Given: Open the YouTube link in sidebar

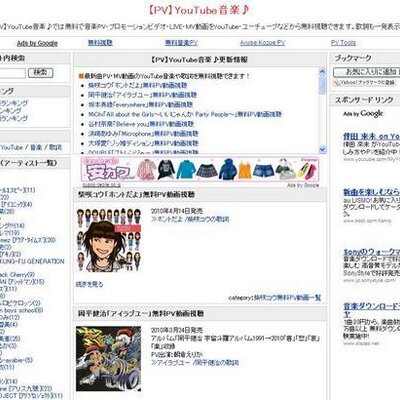Looking at the screenshot, I should [12, 147].
